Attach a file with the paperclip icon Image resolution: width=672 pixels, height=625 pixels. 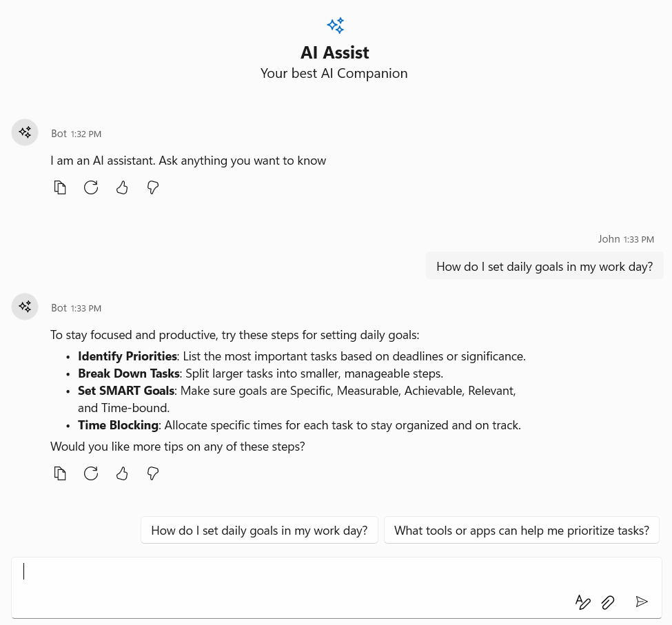click(608, 602)
